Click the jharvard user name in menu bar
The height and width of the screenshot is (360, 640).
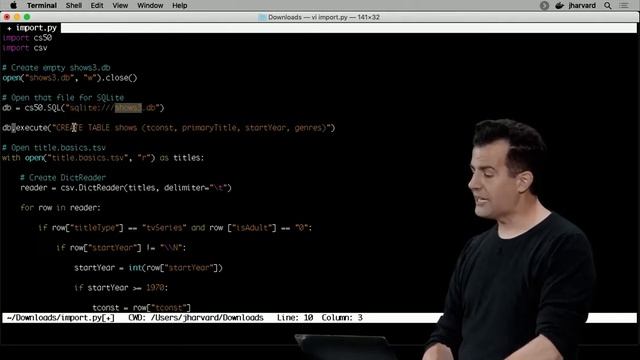[582, 5]
